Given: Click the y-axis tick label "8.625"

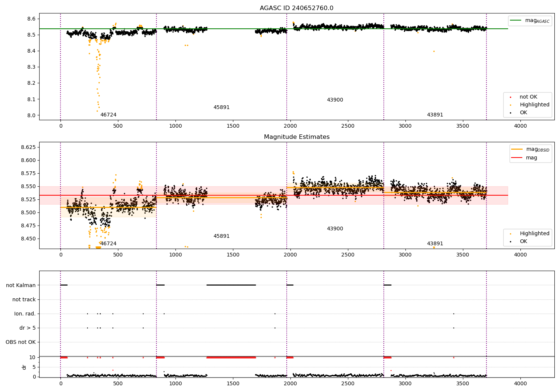Looking at the screenshot, I should point(28,147).
